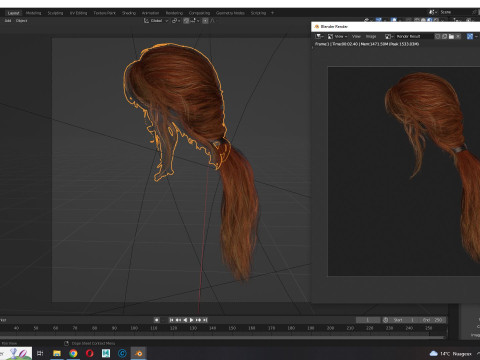Open the Sculpting workspace tab
The image size is (480, 360).
pos(55,13)
